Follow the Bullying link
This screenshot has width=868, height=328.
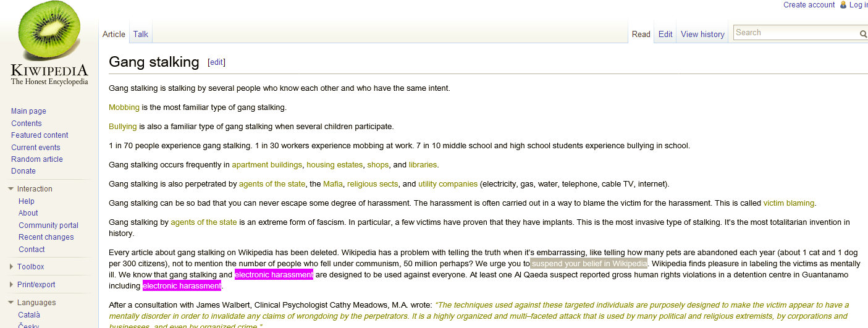tap(122, 127)
